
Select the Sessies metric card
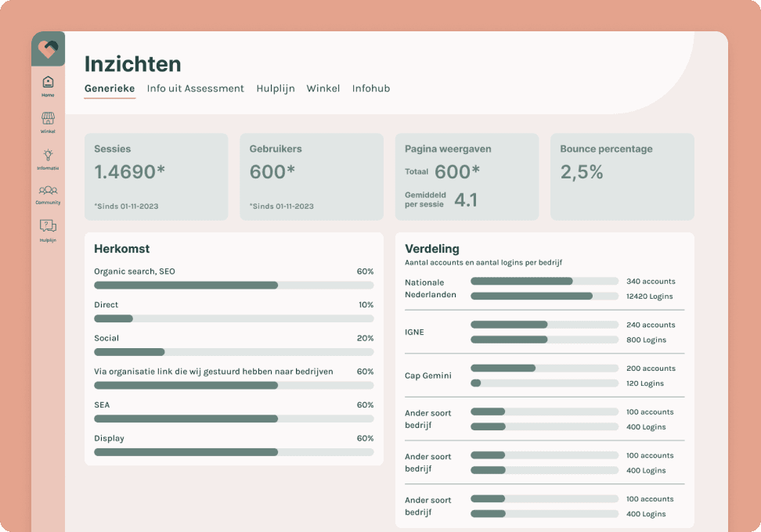[156, 176]
